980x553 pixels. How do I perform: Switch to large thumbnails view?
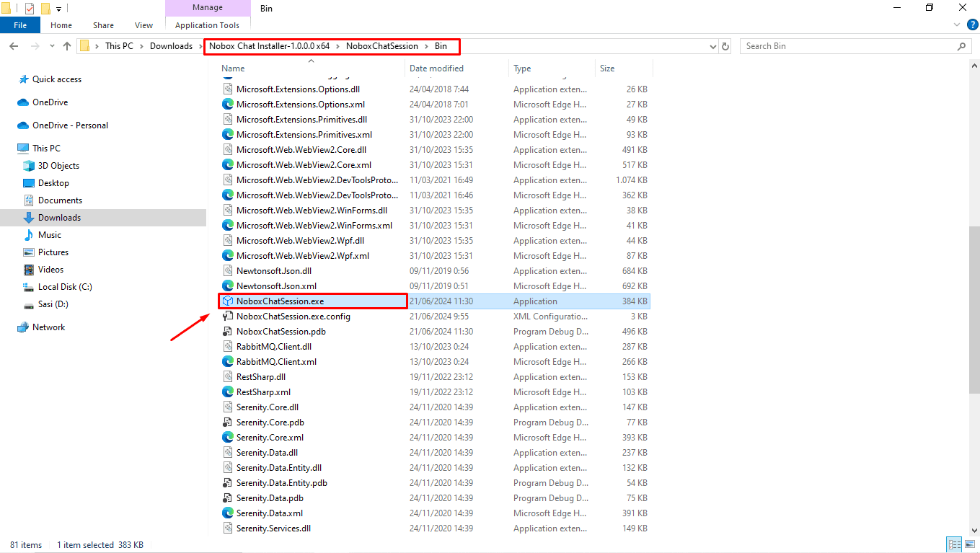point(969,544)
